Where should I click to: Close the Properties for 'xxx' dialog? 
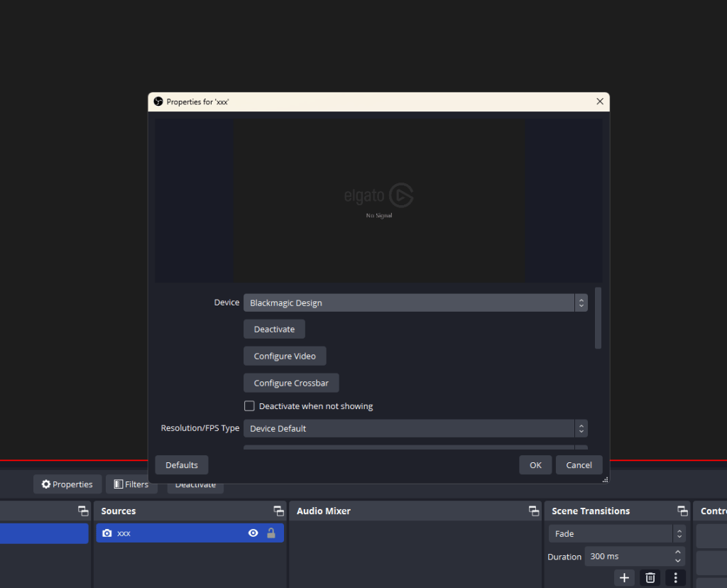[600, 102]
